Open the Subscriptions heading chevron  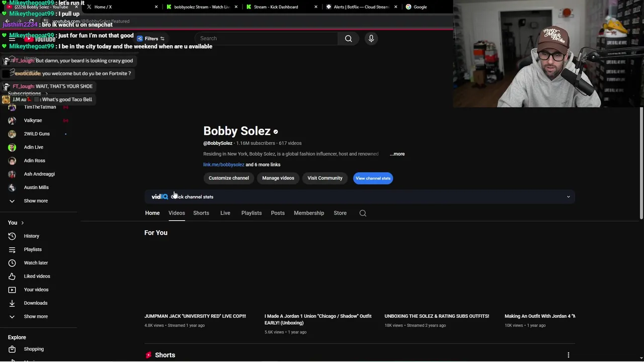(x=46, y=94)
